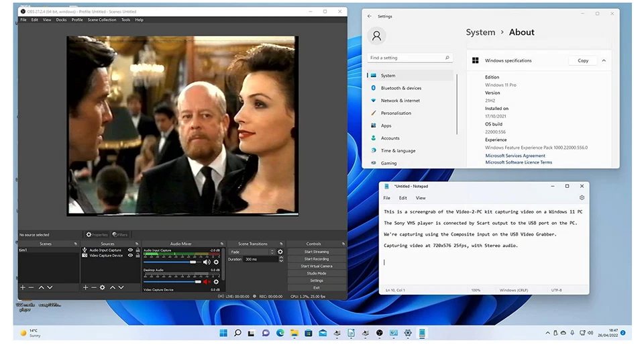Open taskbar Search

(237, 333)
